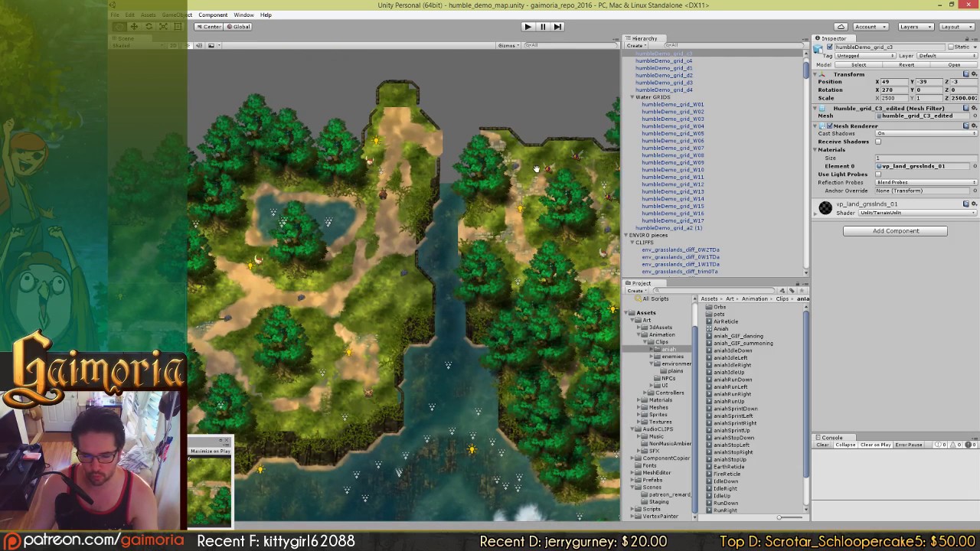
Task: Click the Add Component button
Action: coord(895,231)
